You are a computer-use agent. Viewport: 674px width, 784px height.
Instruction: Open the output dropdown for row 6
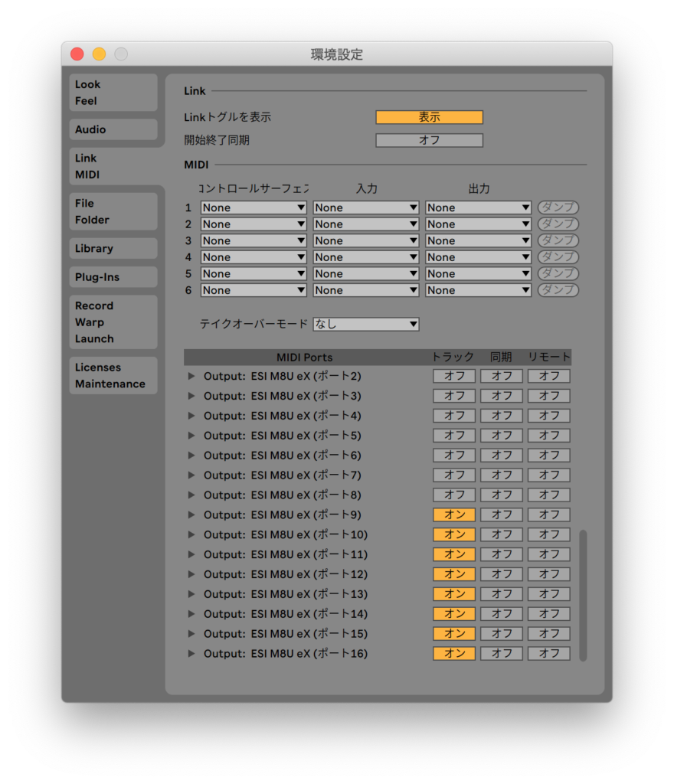[479, 290]
